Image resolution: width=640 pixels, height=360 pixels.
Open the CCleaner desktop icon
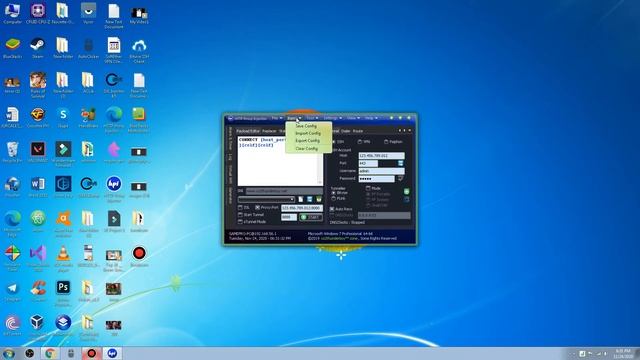(x=38, y=292)
